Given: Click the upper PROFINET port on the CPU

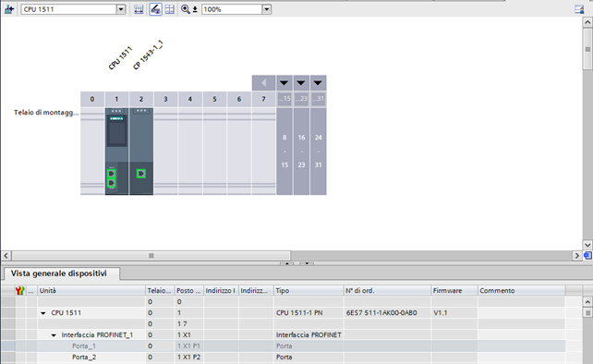Looking at the screenshot, I should (x=112, y=174).
